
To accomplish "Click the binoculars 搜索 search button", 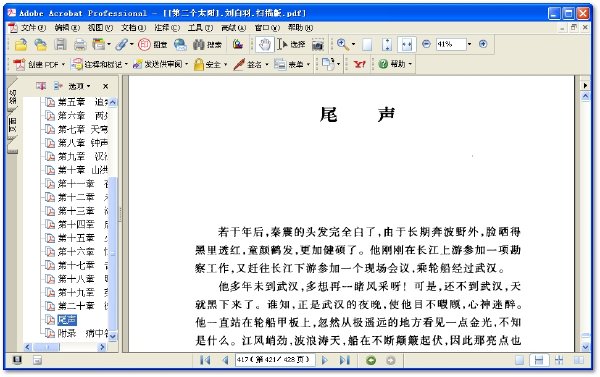I will pyautogui.click(x=207, y=44).
